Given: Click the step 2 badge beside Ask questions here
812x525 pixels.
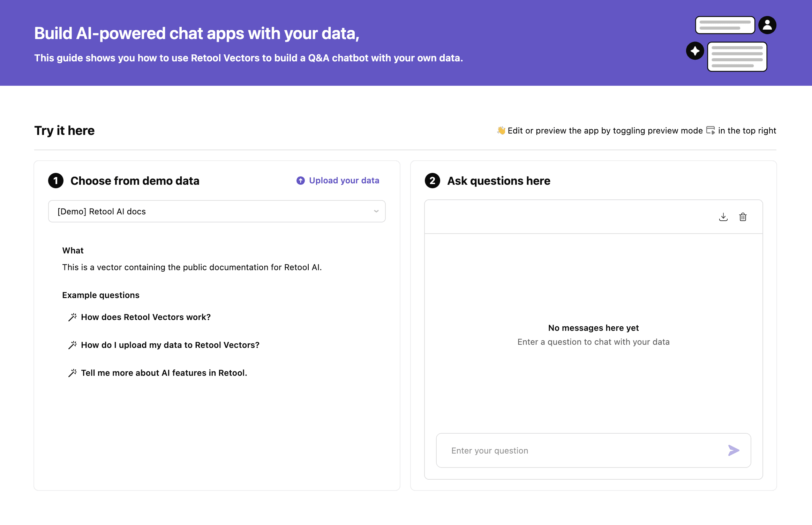Looking at the screenshot, I should pos(433,181).
